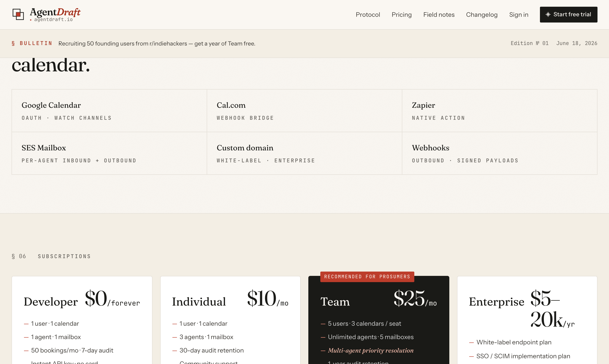
Task: Select the Zapier integration card
Action: (x=499, y=111)
